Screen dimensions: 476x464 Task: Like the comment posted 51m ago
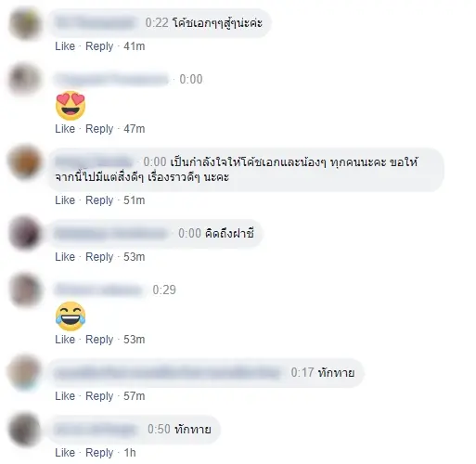click(65, 200)
